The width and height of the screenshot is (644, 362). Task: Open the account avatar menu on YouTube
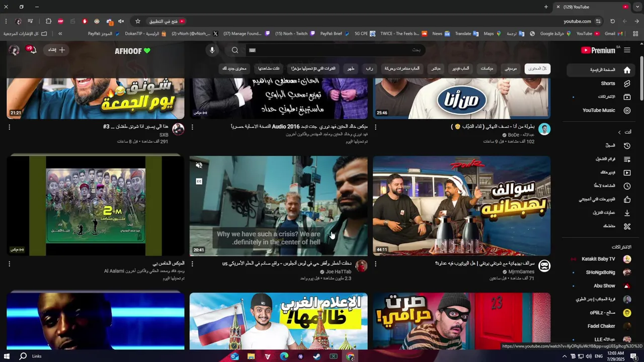[14, 50]
